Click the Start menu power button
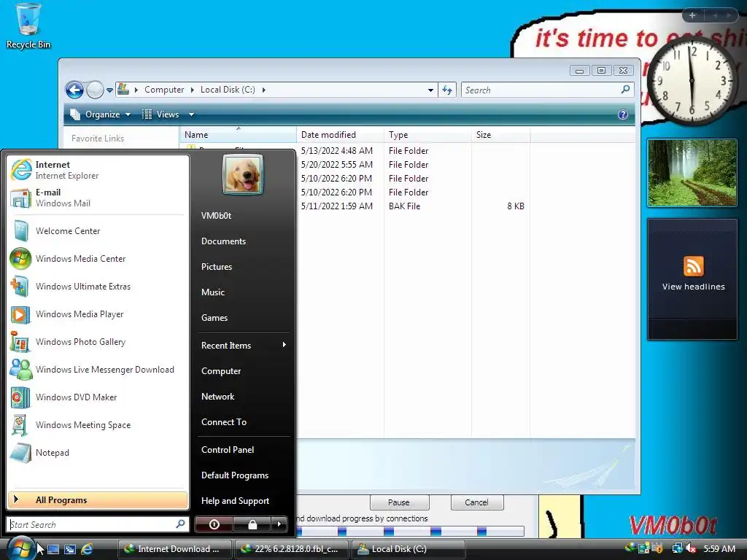Image resolution: width=747 pixels, height=560 pixels. (x=214, y=524)
